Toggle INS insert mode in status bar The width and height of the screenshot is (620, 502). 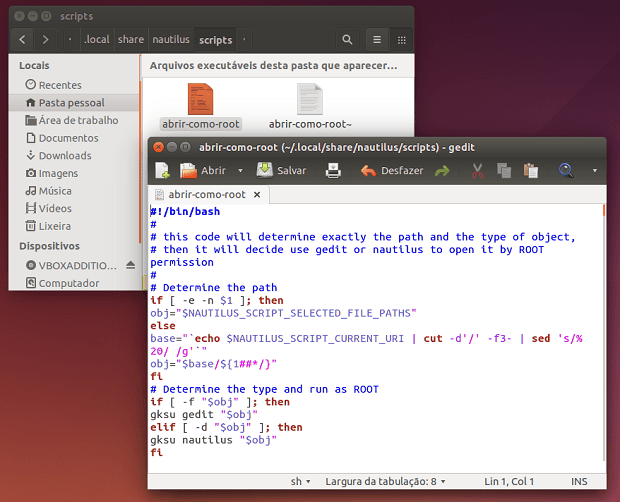[579, 481]
